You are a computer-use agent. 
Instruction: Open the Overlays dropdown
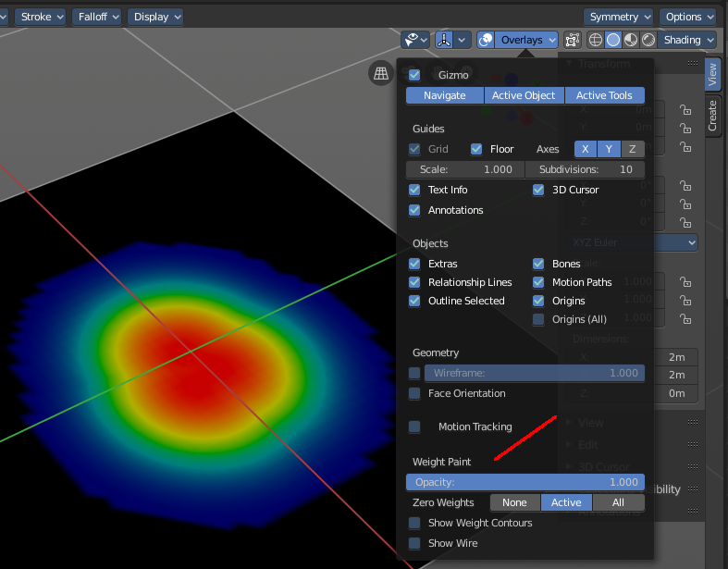pyautogui.click(x=526, y=40)
